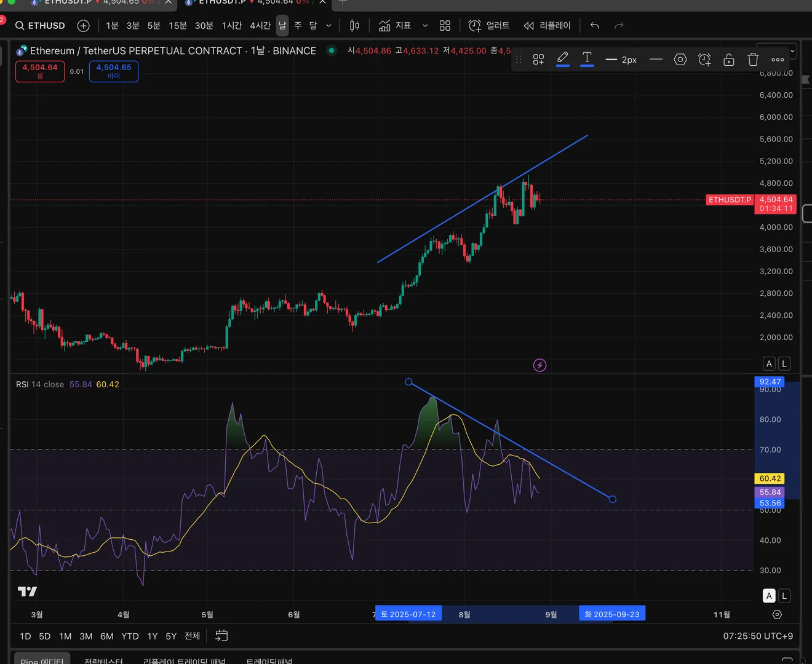Select the daily 날 timeframe

pos(282,26)
